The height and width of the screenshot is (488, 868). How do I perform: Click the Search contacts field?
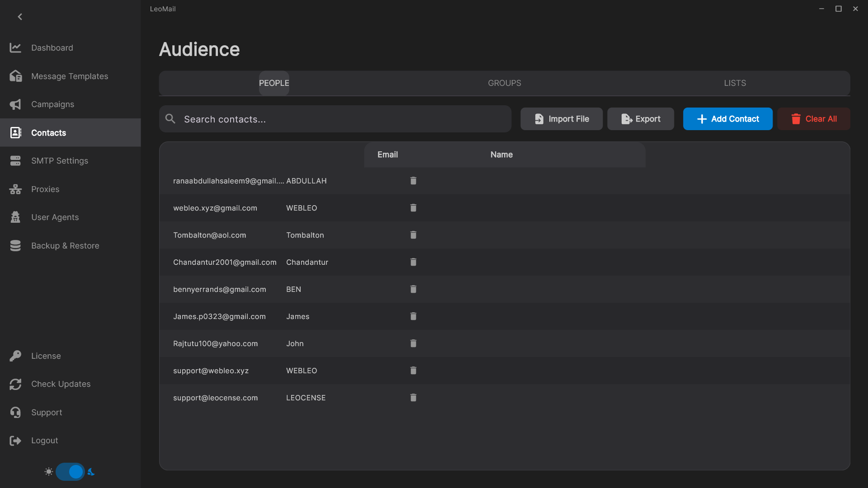(x=335, y=119)
